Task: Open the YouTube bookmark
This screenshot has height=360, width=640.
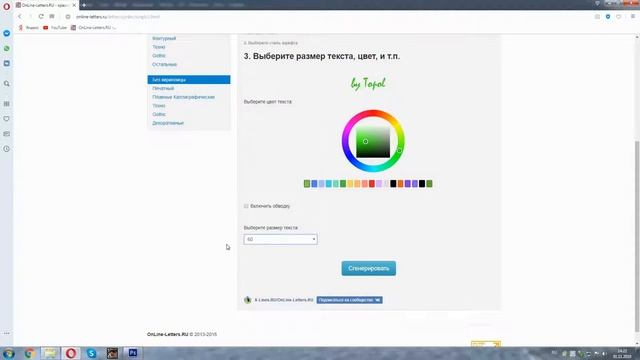Action: pos(55,28)
